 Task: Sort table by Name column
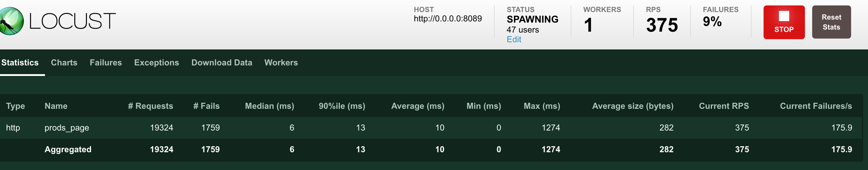[56, 106]
